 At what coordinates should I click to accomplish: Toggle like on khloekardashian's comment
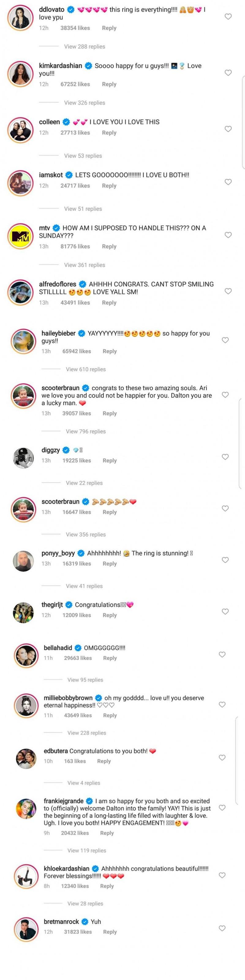[222, 875]
